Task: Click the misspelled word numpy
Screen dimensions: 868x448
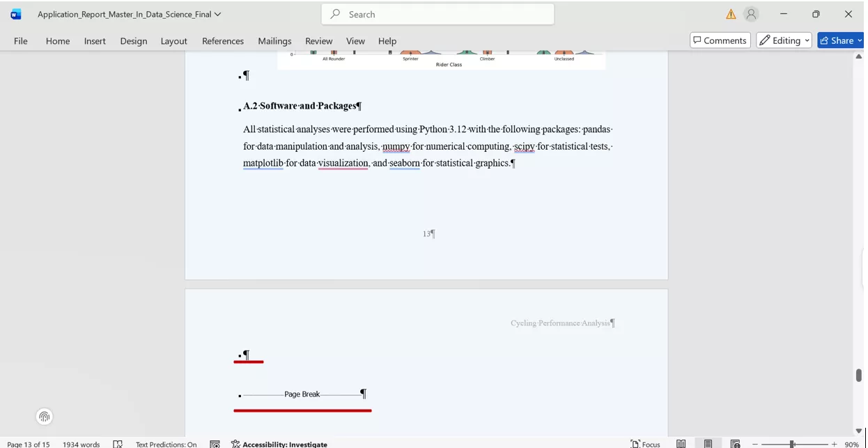Action: point(396,146)
